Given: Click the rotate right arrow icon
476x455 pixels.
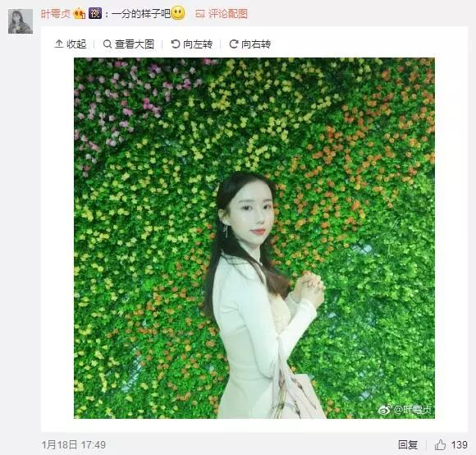Looking at the screenshot, I should [234, 44].
